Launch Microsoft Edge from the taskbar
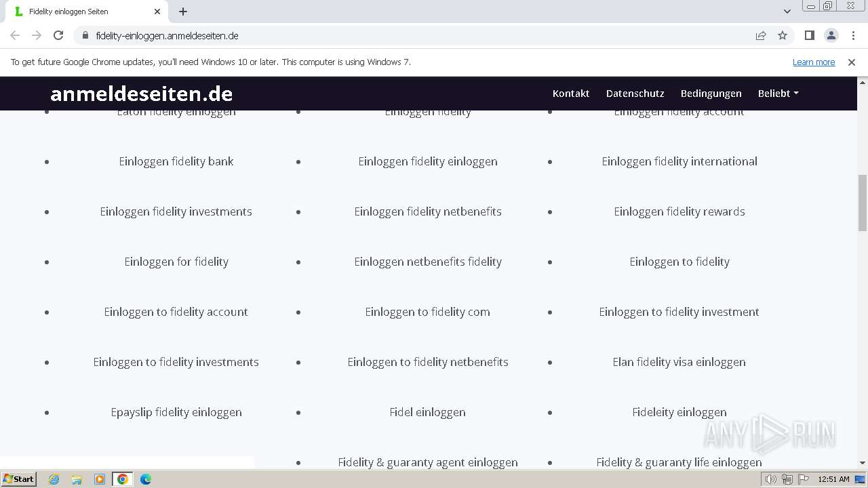868x488 pixels. tap(146, 479)
